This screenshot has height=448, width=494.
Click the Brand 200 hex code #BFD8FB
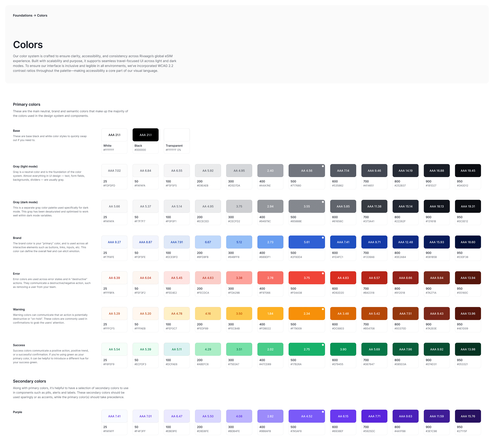tap(203, 257)
